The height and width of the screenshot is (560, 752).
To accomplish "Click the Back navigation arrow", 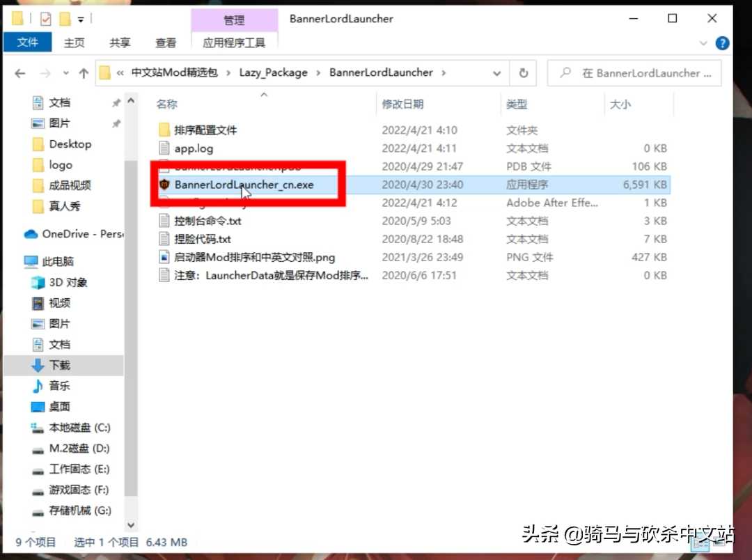I will tap(20, 73).
